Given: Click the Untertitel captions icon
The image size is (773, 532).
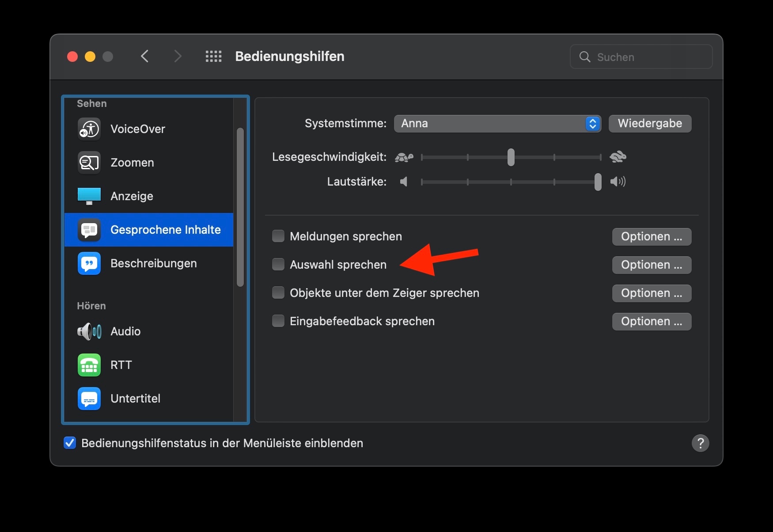Looking at the screenshot, I should pyautogui.click(x=89, y=399).
